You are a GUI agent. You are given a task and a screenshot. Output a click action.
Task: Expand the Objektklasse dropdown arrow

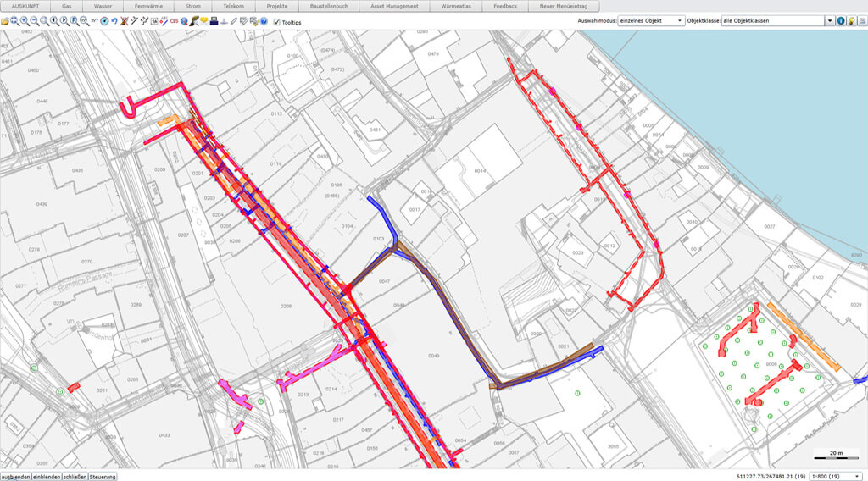829,20
